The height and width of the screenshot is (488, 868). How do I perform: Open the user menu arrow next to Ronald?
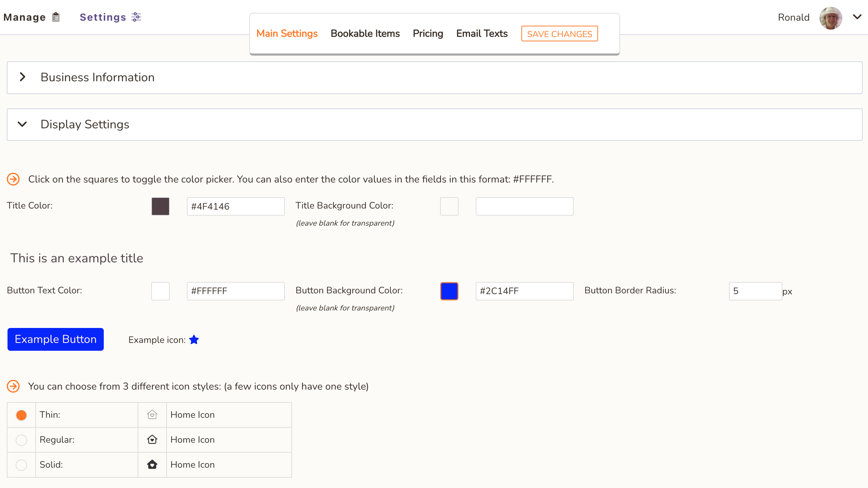pyautogui.click(x=857, y=17)
